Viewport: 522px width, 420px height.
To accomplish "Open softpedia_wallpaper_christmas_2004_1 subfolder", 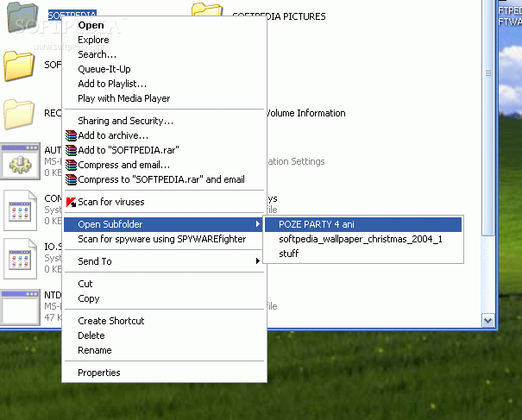I will click(x=363, y=239).
